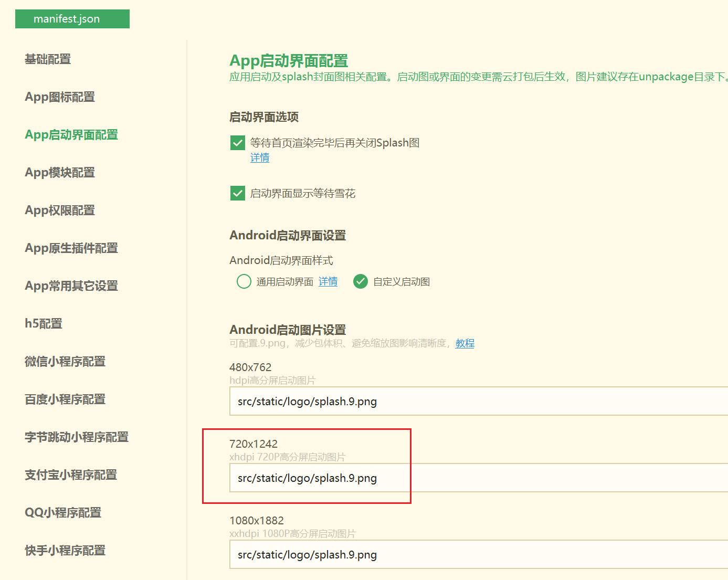The image size is (728, 580).
Task: Disable 启动界面显示等待雪花 option
Action: pos(238,193)
